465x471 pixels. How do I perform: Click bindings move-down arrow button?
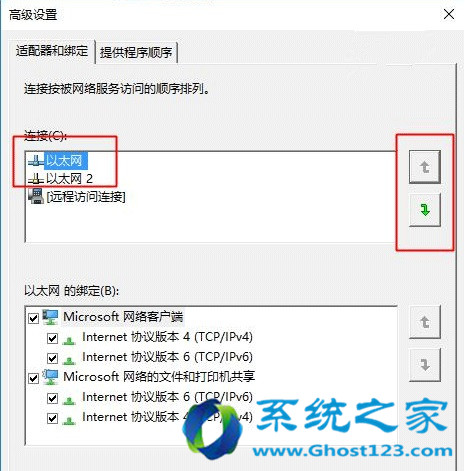(425, 365)
